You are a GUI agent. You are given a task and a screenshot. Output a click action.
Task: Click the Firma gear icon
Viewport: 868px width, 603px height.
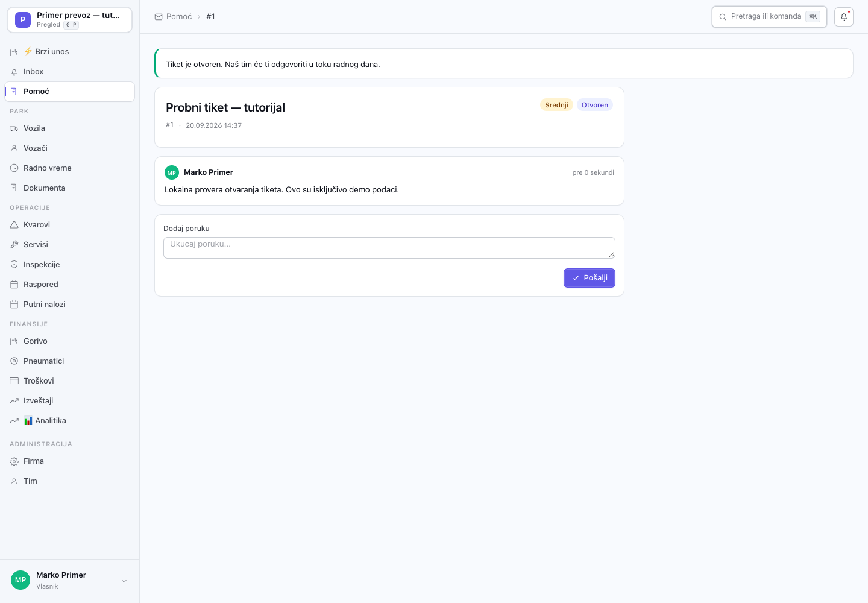[x=14, y=461]
